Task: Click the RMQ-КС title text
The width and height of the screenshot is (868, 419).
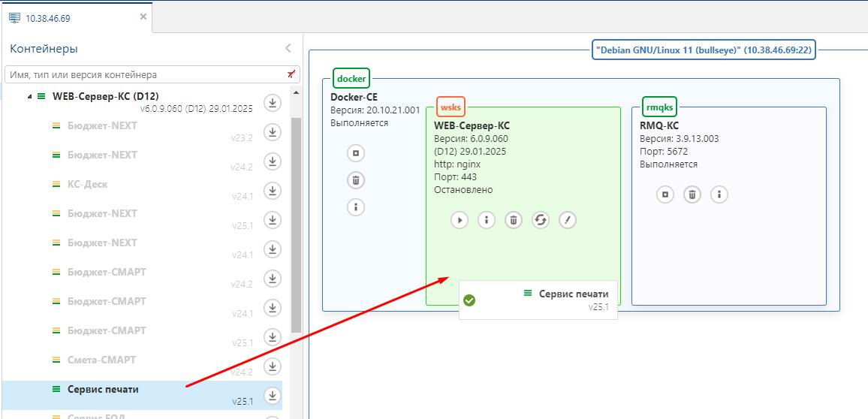Action: point(659,125)
